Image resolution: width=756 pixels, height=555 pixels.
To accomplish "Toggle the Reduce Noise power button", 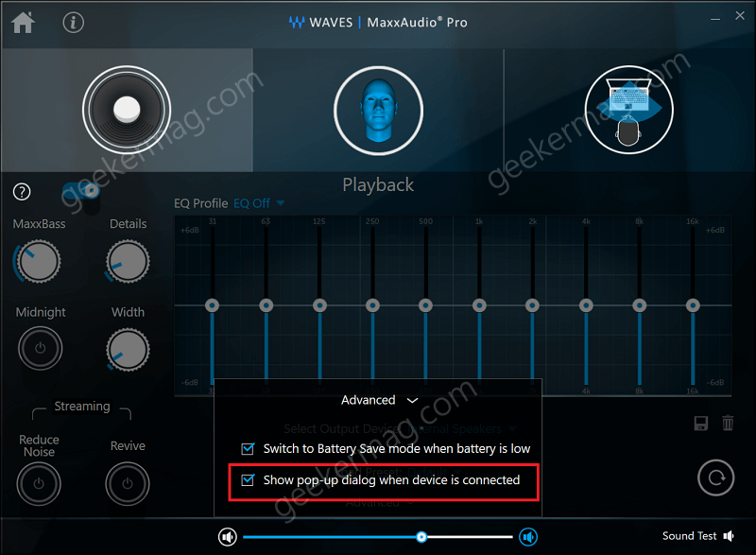I will pos(39,484).
